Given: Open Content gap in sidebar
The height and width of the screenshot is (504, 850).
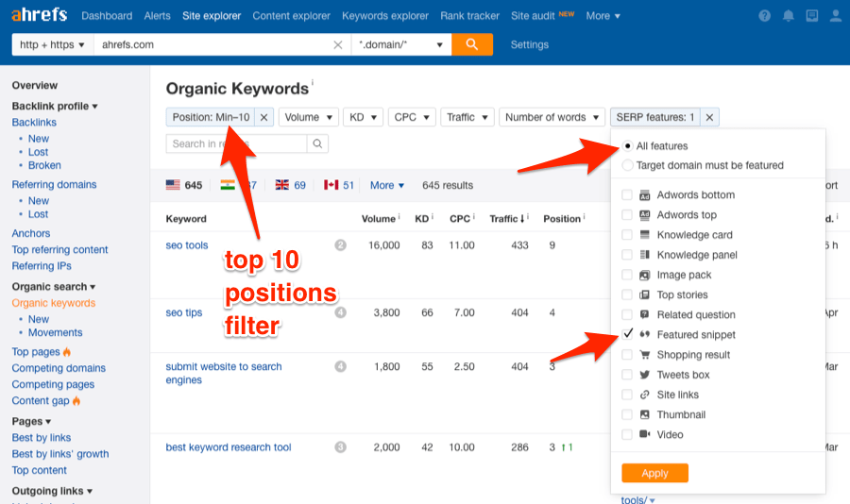Looking at the screenshot, I should 41,400.
